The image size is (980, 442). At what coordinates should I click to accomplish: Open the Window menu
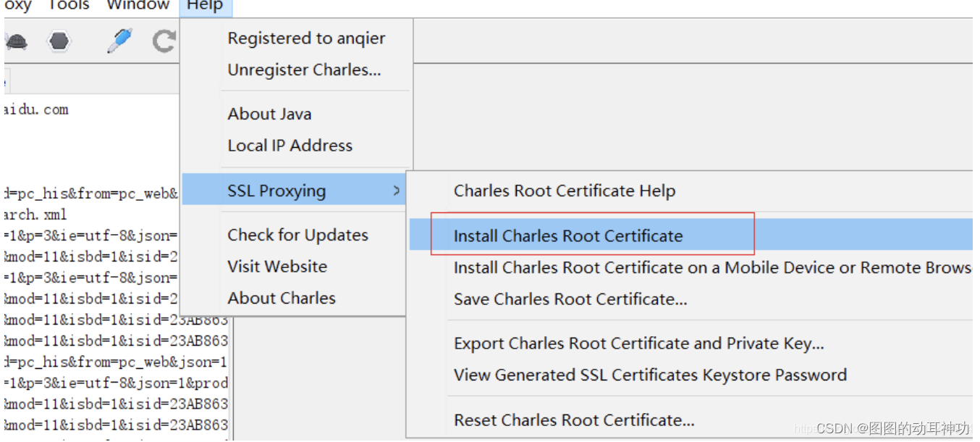pos(138,6)
